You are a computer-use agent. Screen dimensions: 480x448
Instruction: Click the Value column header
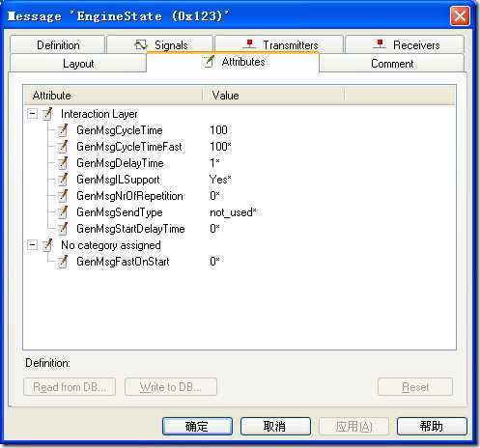273,96
